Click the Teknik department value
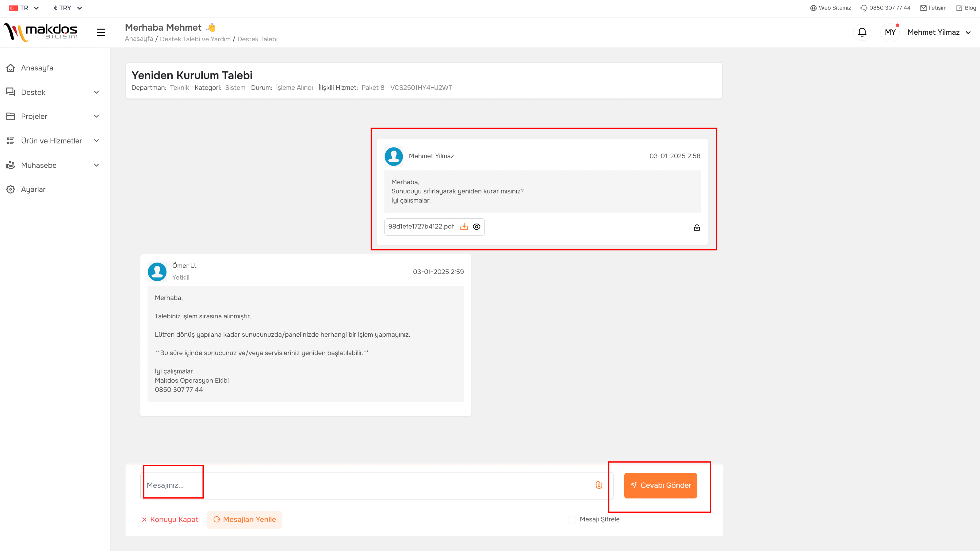The width and height of the screenshot is (980, 551). [x=179, y=87]
